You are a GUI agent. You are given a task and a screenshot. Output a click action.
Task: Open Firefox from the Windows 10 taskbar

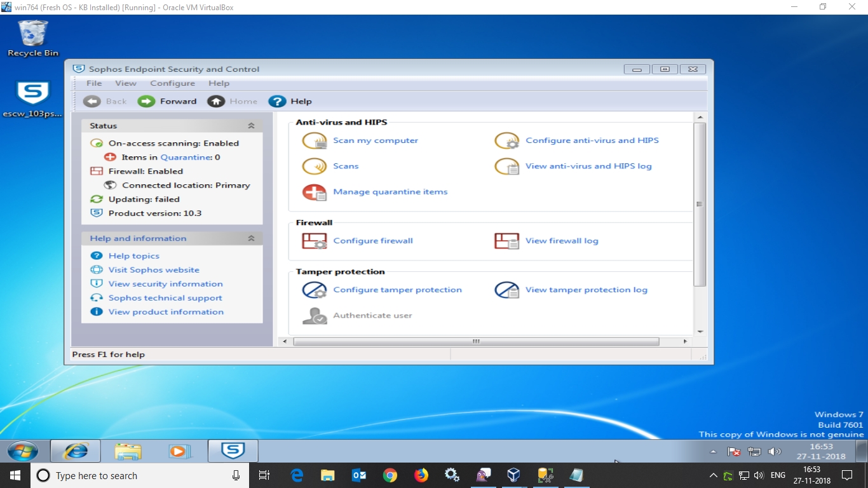click(421, 475)
